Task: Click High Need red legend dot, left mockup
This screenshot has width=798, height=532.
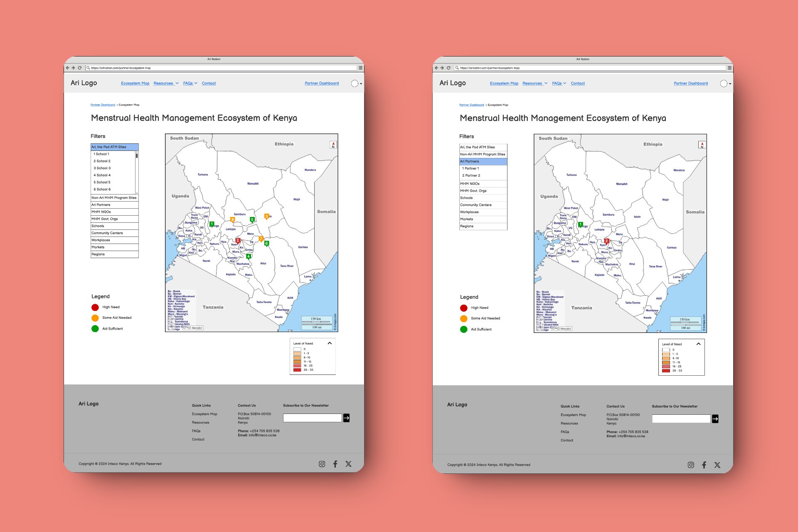Action: pyautogui.click(x=95, y=307)
